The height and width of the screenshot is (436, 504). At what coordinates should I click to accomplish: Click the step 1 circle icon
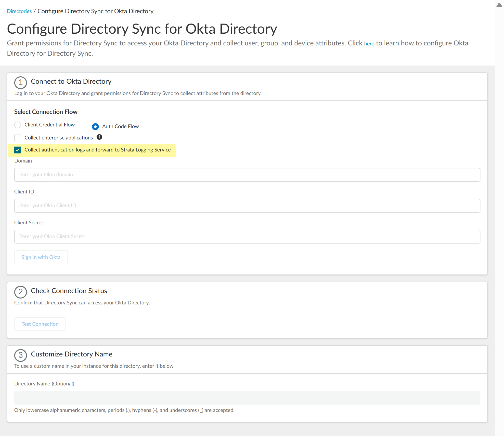click(20, 82)
